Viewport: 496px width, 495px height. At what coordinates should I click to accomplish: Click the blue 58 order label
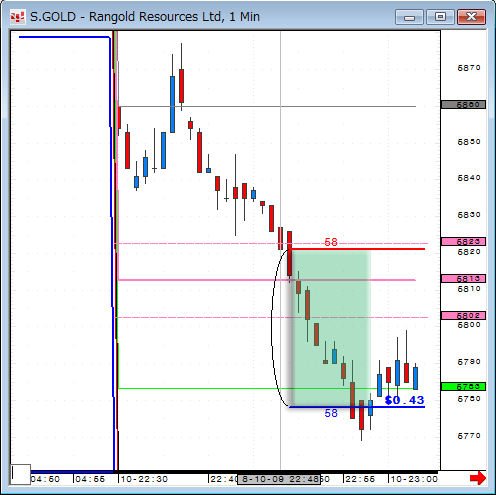(x=331, y=413)
